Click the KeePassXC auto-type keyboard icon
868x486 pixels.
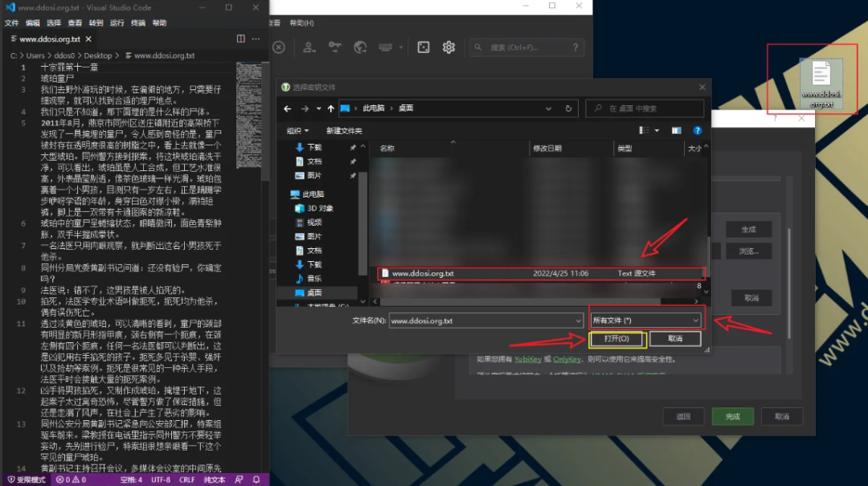[385, 47]
